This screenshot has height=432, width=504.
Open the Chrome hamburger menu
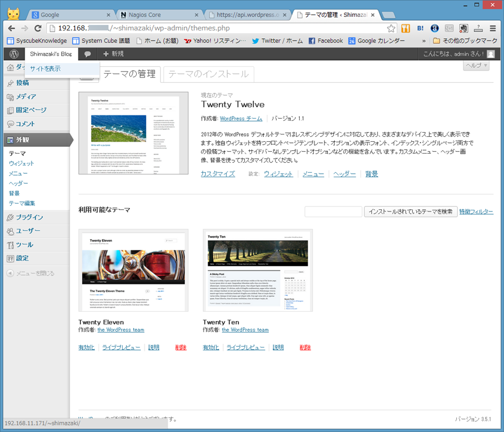tap(493, 28)
